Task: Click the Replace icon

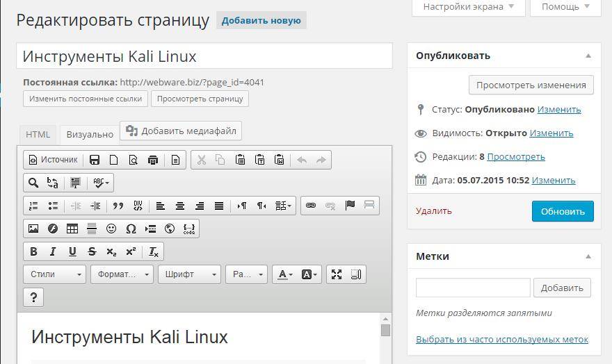Action: [53, 183]
